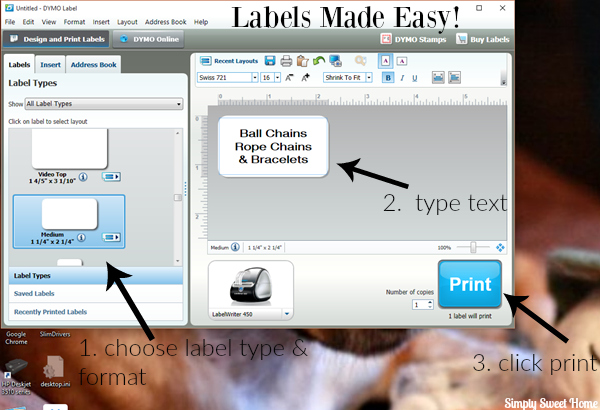Click the increase font size icon
600x410 pixels.
(305, 78)
